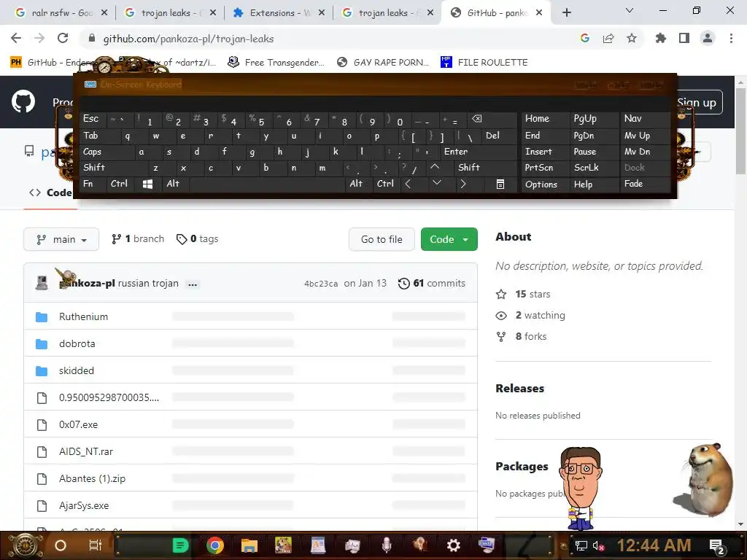Hit the backspace key on the on-screen keyboard
The width and height of the screenshot is (747, 560).
click(477, 119)
